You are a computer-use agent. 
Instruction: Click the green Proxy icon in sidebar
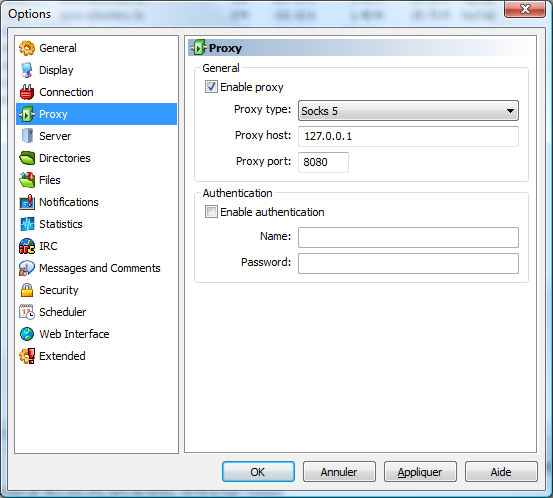tap(27, 114)
